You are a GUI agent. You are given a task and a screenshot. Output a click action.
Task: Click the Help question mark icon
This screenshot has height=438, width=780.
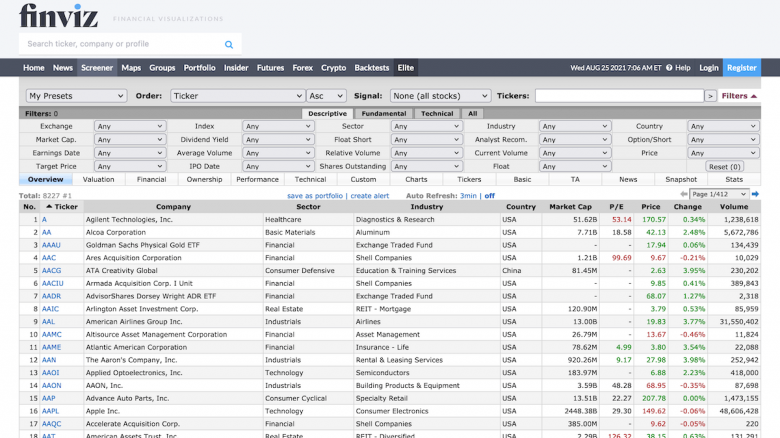tap(669, 68)
